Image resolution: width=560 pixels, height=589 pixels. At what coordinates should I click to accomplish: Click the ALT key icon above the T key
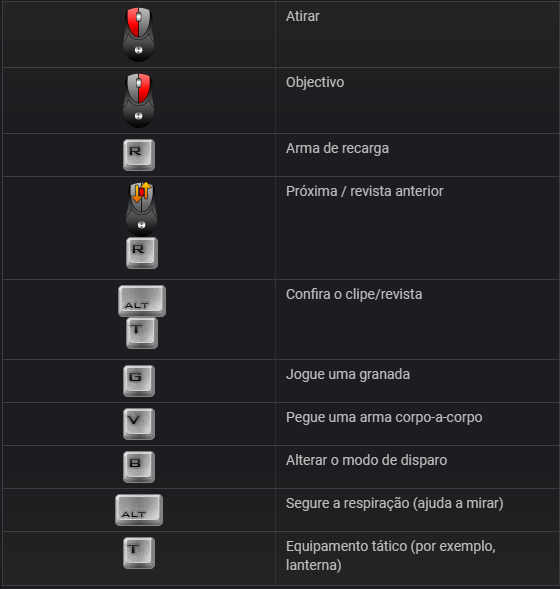(x=142, y=301)
